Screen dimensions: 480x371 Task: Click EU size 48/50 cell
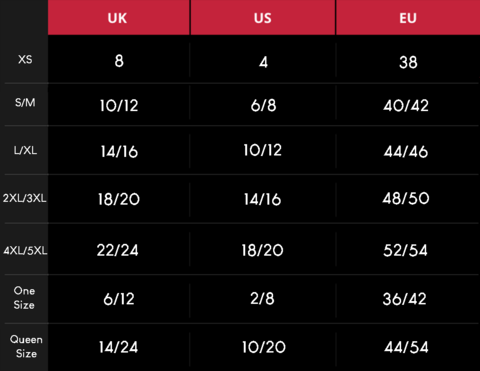click(x=406, y=198)
